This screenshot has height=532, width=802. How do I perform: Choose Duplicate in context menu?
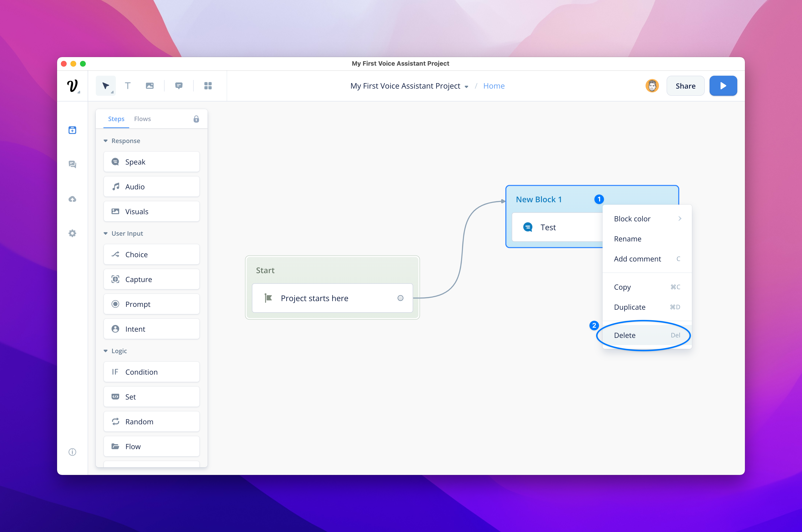coord(647,307)
